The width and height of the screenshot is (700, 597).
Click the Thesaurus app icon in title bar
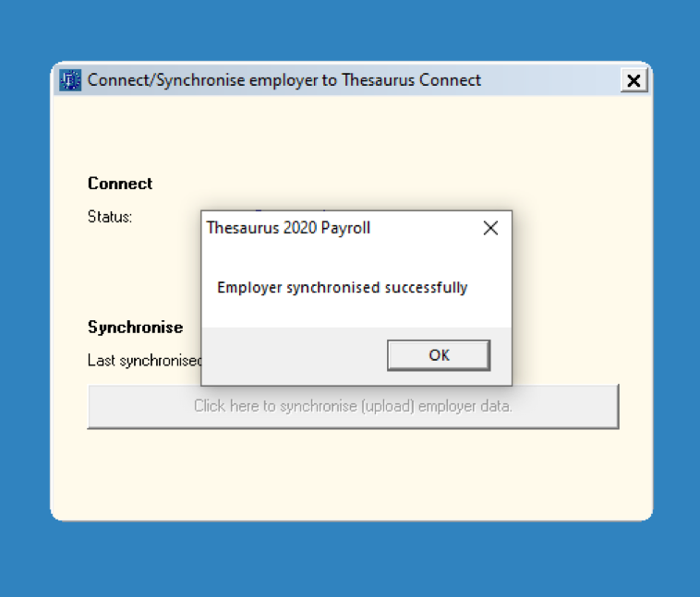click(70, 80)
